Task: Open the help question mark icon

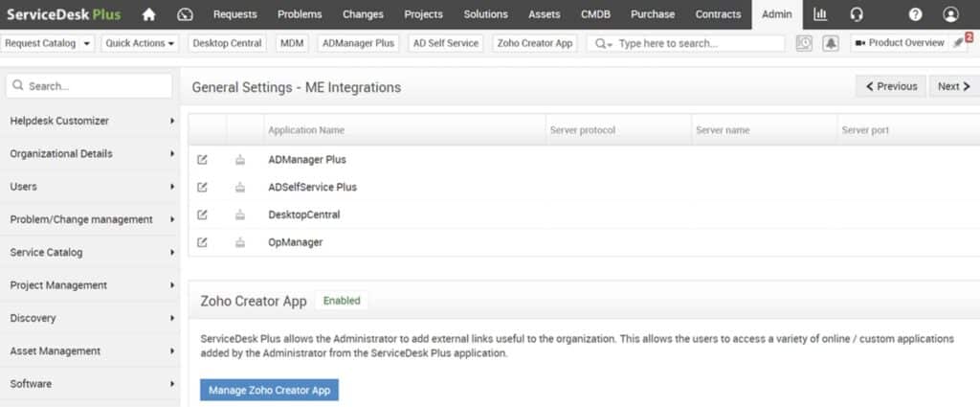Action: (915, 14)
